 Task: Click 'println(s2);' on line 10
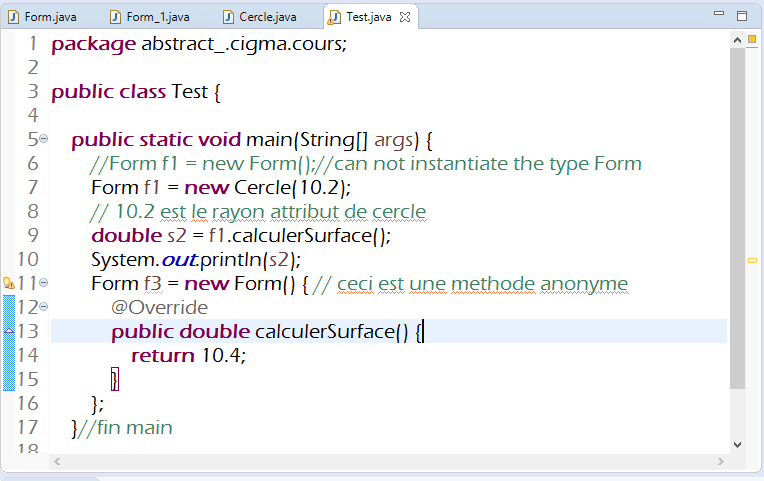pos(250,260)
